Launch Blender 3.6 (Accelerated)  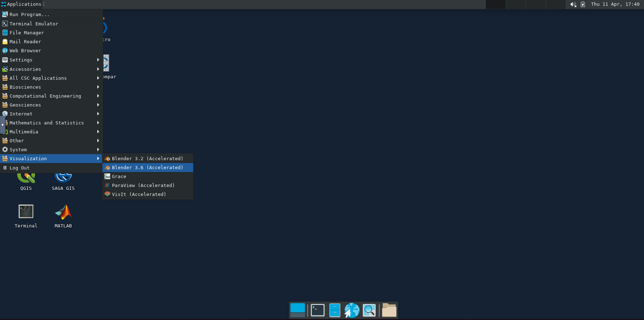(x=147, y=167)
